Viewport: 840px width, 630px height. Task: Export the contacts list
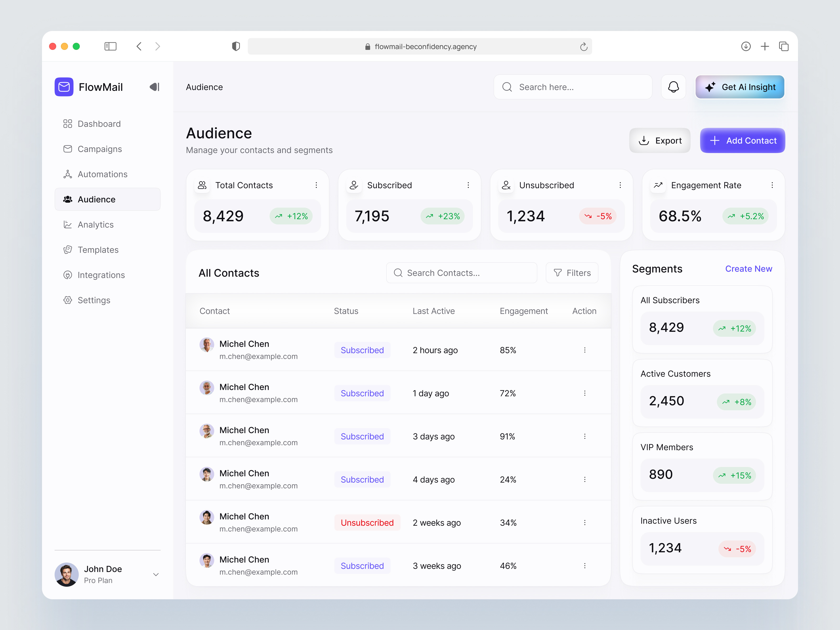660,140
